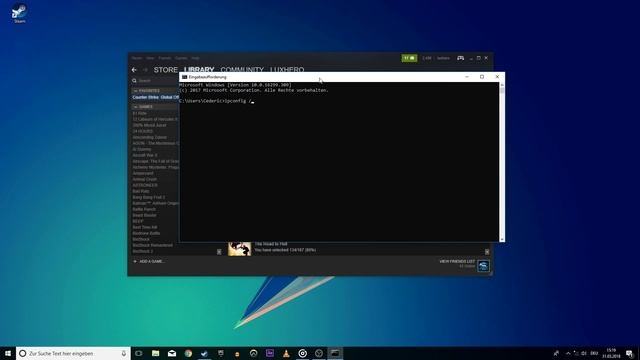This screenshot has width=640, height=360.
Task: Open VIEW FRIENDS LIST in Steam
Action: (x=457, y=261)
